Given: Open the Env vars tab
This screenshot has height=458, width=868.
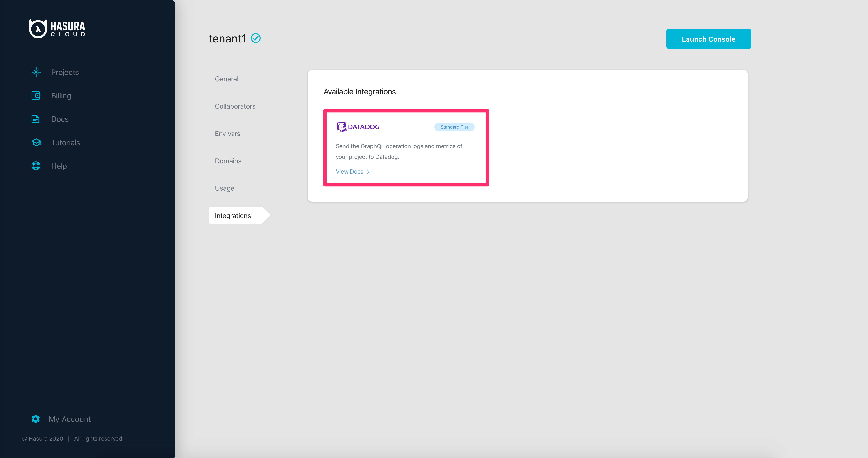Looking at the screenshot, I should (x=227, y=134).
